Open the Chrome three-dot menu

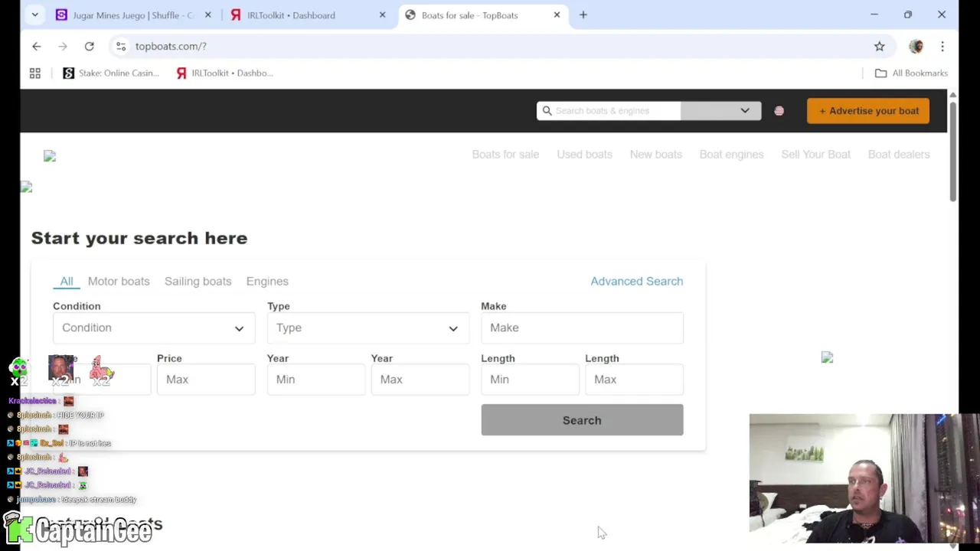[942, 46]
